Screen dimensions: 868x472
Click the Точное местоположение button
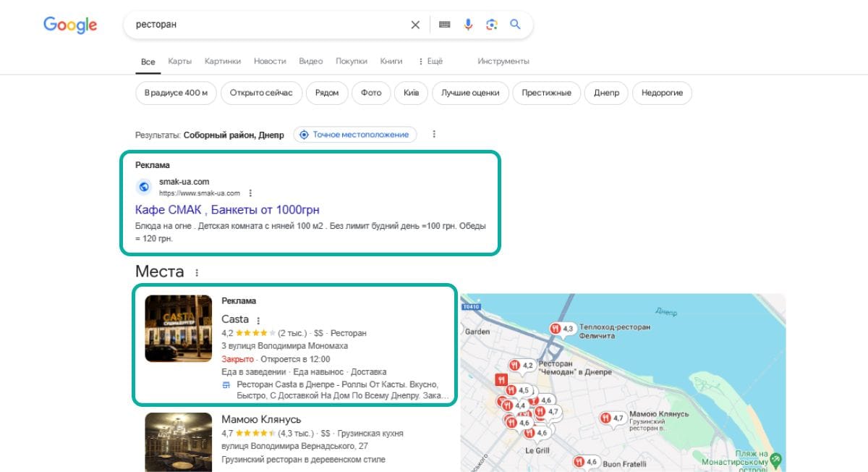pos(355,135)
